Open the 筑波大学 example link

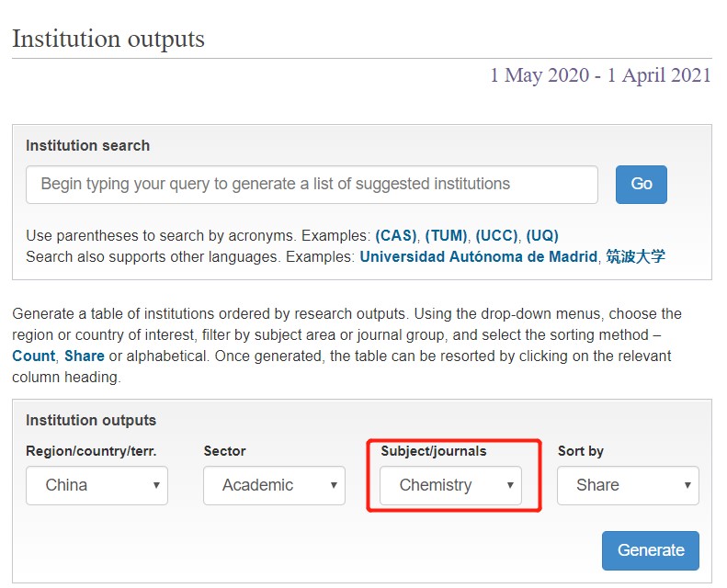[x=635, y=256]
